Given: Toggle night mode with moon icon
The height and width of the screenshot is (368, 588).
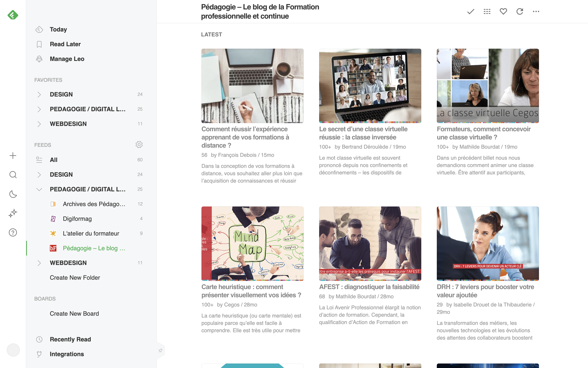Looking at the screenshot, I should coord(13,194).
